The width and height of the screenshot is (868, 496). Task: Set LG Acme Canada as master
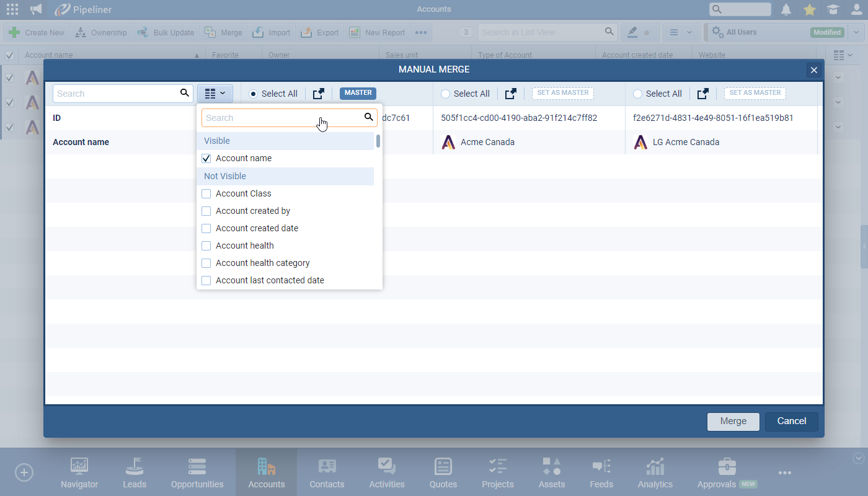tap(755, 93)
